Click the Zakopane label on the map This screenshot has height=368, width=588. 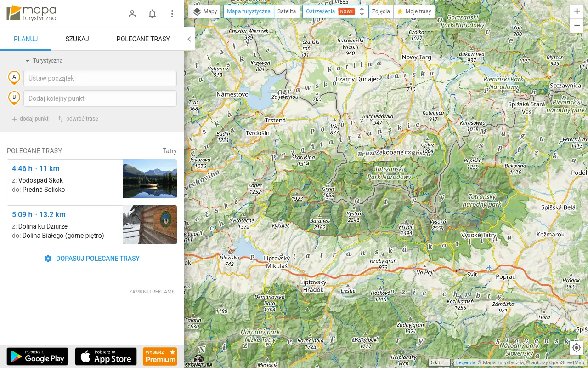pyautogui.click(x=389, y=152)
